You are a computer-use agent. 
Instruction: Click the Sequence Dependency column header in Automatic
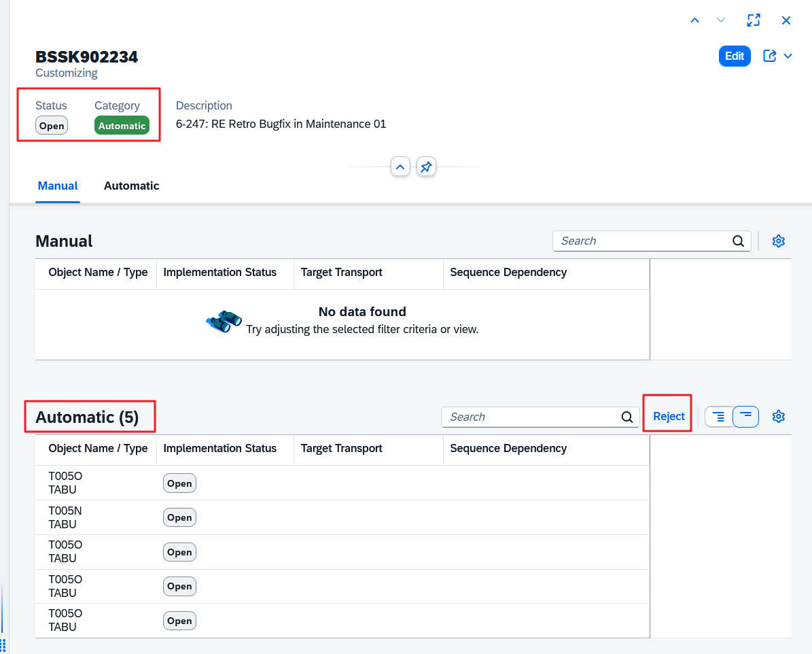click(x=508, y=449)
